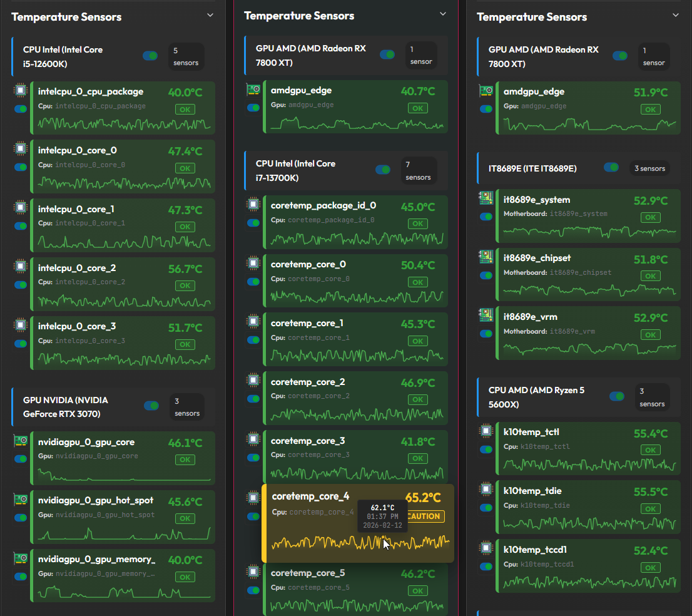Click the CAUTION badge on coretemp_core_4

coord(424,516)
